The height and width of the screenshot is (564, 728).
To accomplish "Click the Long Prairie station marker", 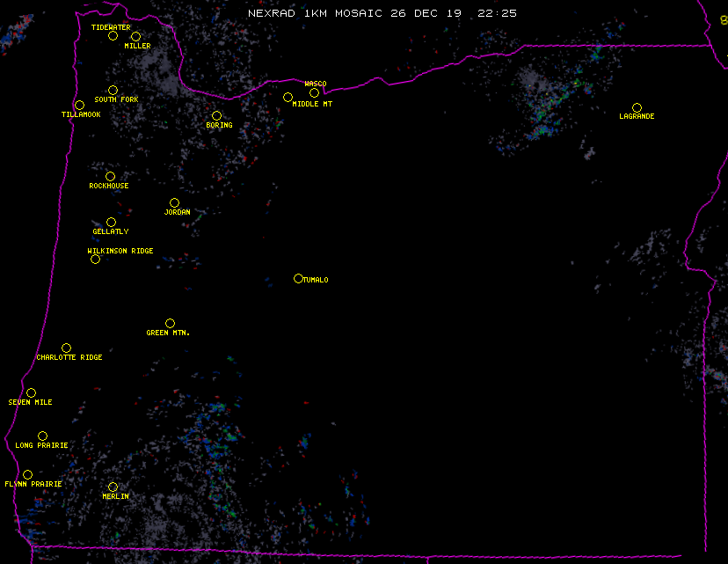I will coord(42,436).
